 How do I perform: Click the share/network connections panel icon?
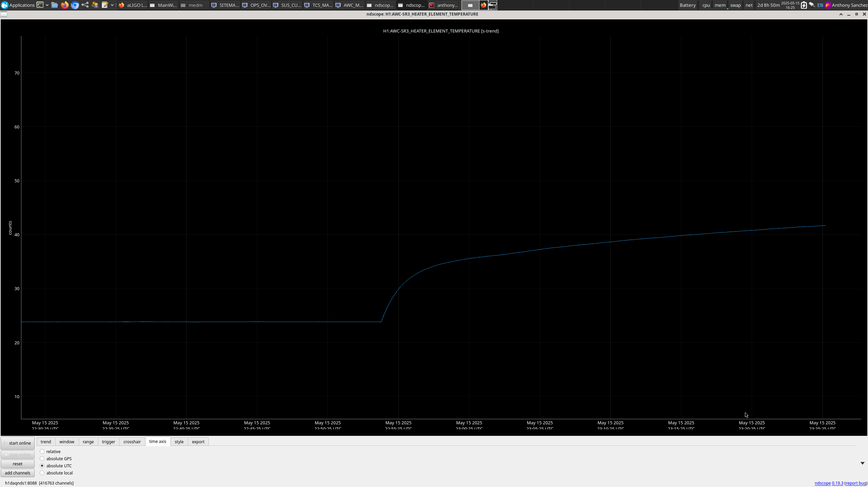(85, 5)
